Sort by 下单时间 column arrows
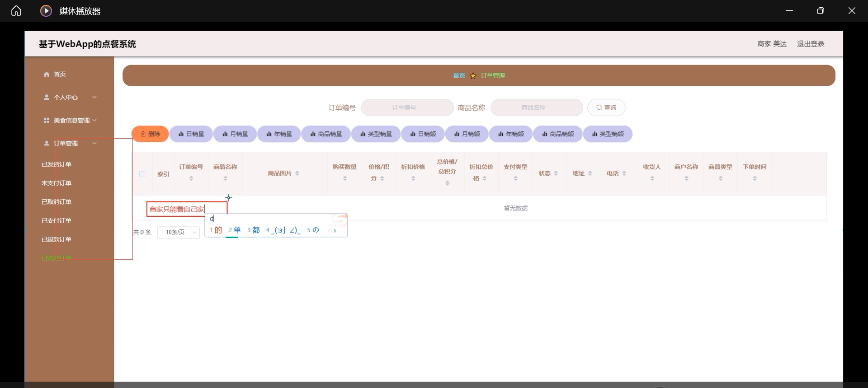 pos(755,178)
